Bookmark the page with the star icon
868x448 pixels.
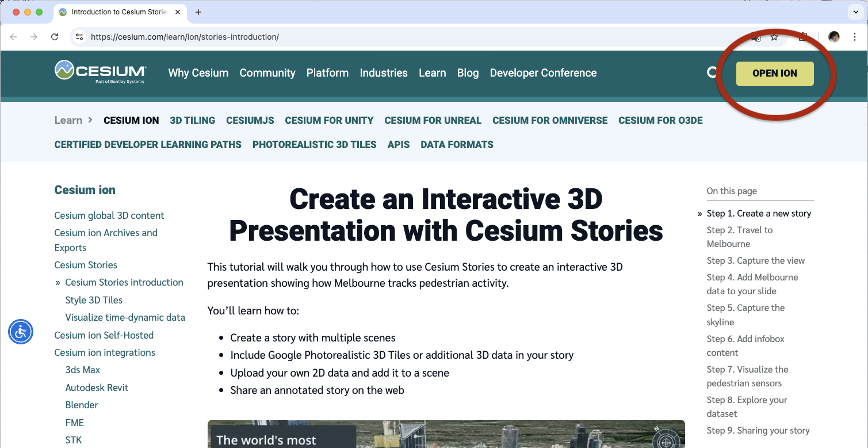[774, 36]
